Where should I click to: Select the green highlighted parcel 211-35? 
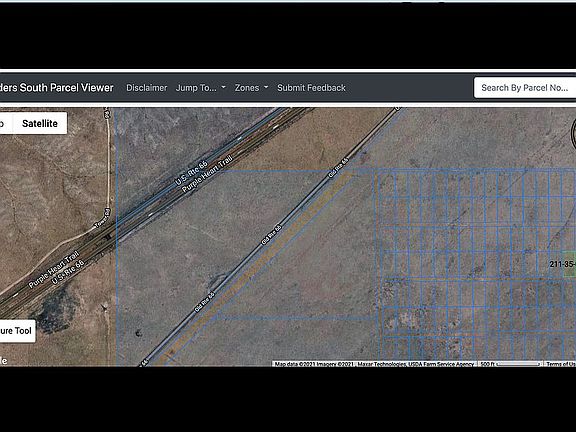[x=570, y=264]
